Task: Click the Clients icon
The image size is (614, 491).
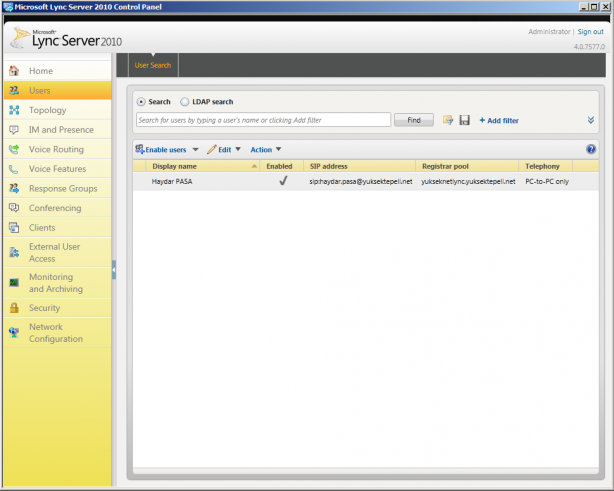Action: 14,227
